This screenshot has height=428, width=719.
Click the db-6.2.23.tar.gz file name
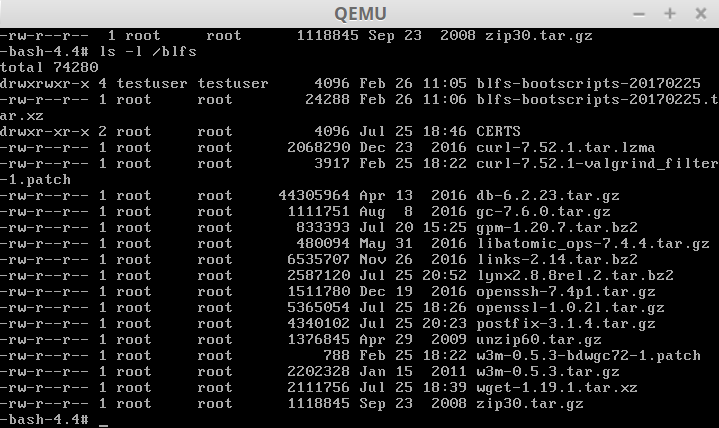(x=548, y=196)
